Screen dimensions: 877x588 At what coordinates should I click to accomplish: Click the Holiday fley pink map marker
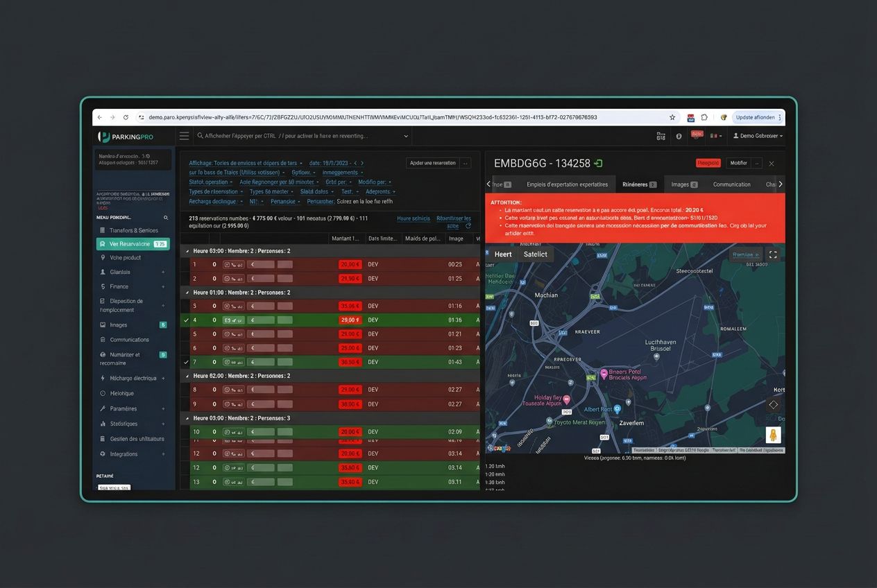566,399
